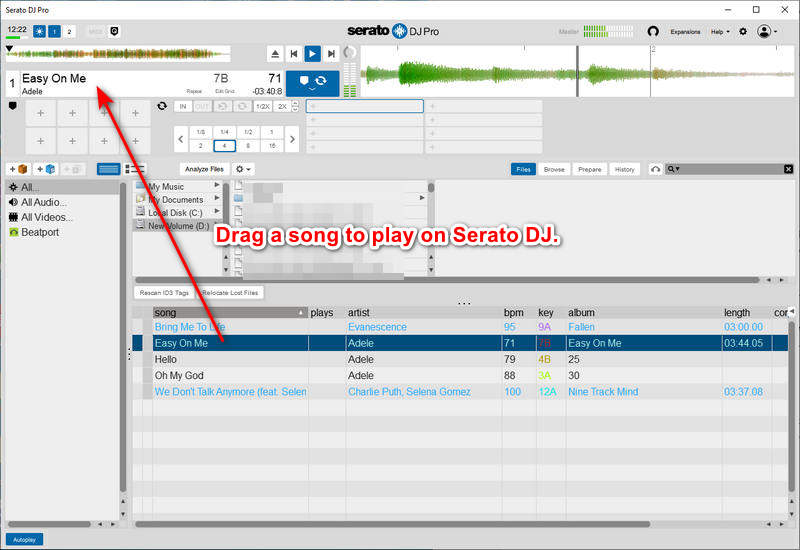Skip to the next track
800x550 pixels.
coord(331,53)
